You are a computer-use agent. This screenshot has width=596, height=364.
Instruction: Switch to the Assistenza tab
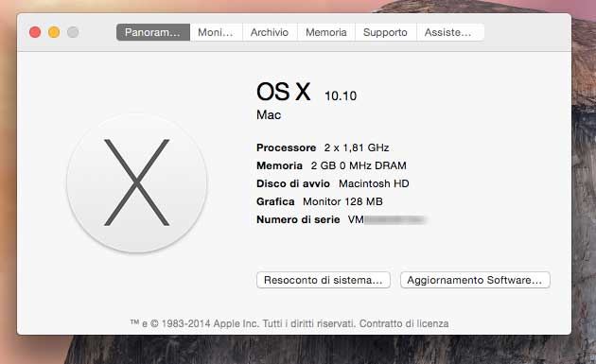pos(450,32)
